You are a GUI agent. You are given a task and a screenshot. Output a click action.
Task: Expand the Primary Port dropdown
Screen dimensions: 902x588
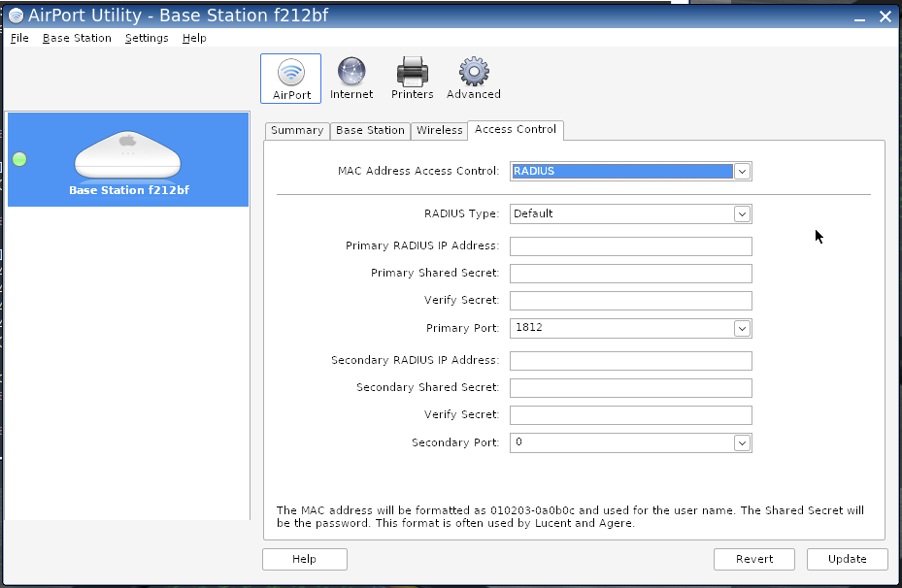click(742, 329)
